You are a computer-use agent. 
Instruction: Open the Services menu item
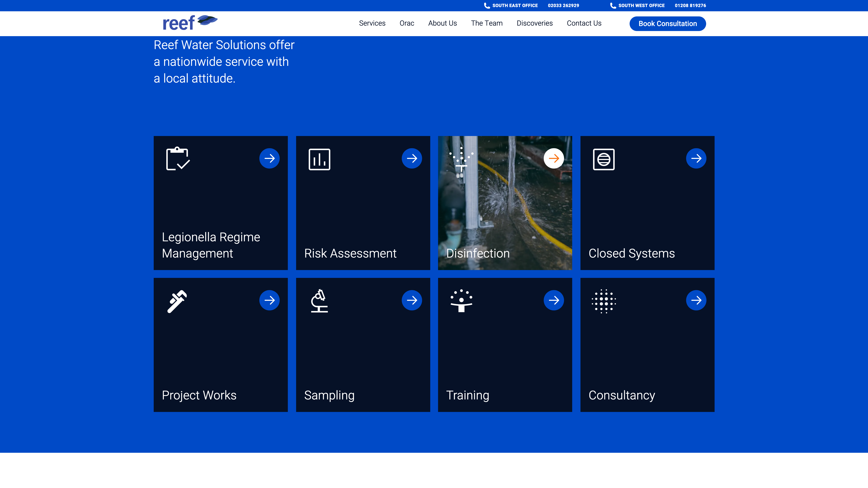(x=372, y=23)
